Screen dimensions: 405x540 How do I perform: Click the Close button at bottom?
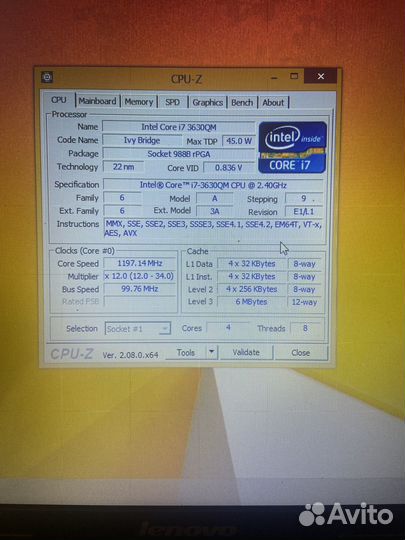point(301,353)
